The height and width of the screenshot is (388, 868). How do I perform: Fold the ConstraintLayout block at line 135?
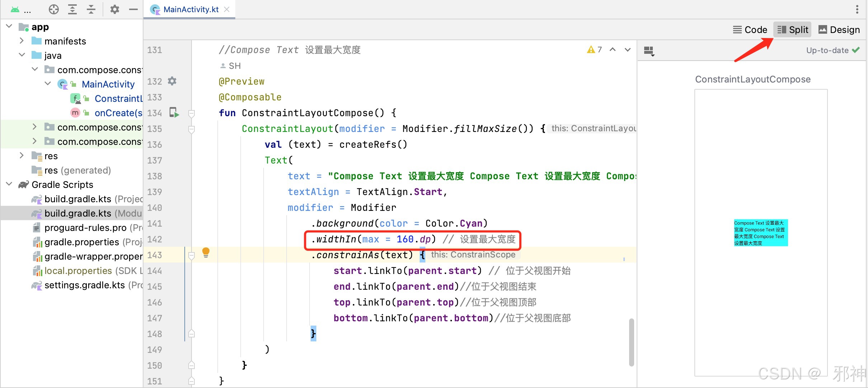[x=192, y=129]
